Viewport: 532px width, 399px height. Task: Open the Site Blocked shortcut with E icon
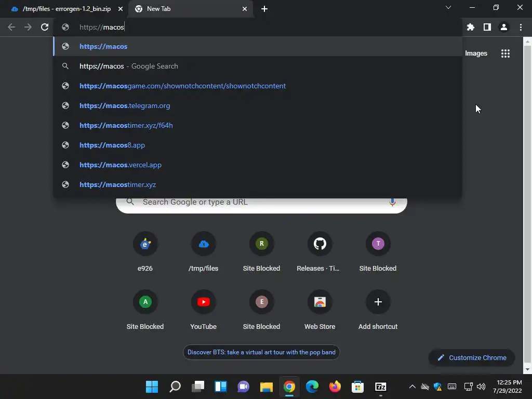pos(262,310)
